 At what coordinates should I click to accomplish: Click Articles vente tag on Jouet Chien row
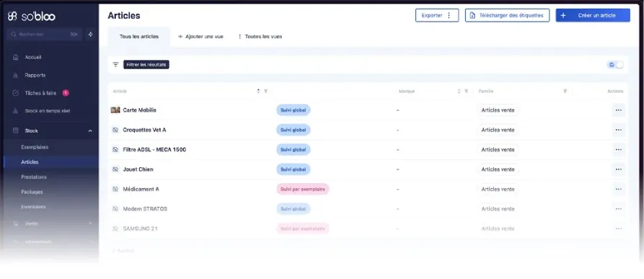498,169
